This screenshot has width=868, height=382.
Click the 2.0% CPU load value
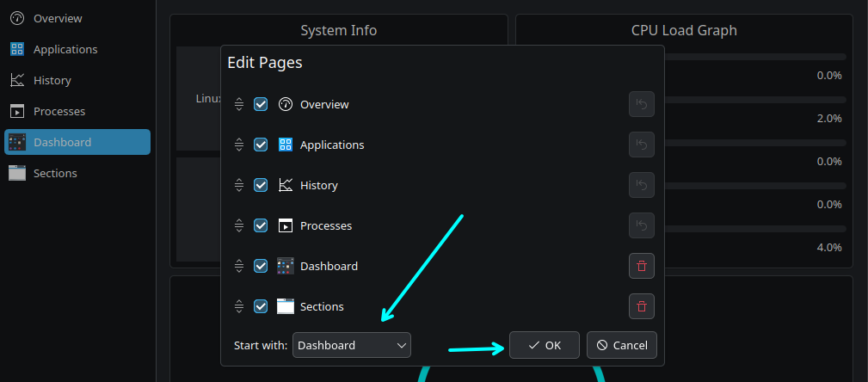click(829, 119)
